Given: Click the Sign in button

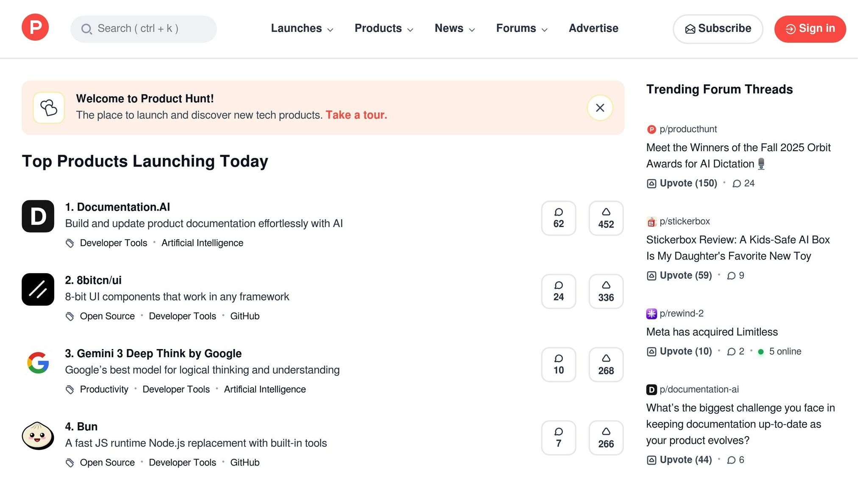Looking at the screenshot, I should 810,29.
